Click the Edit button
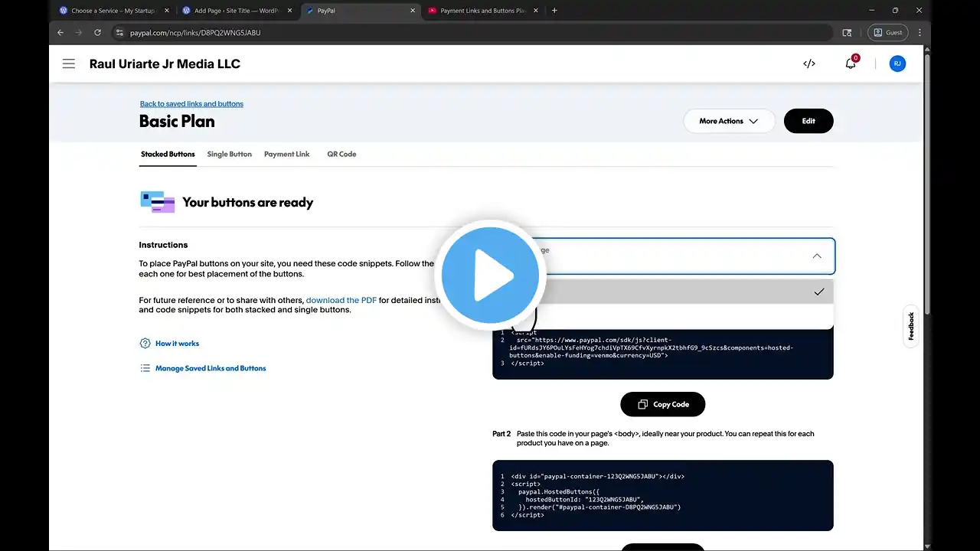980x551 pixels. click(x=808, y=121)
